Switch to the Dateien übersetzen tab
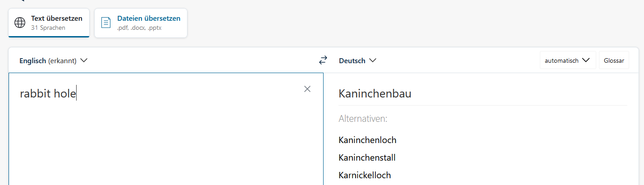Image resolution: width=644 pixels, height=185 pixels. coord(141,23)
